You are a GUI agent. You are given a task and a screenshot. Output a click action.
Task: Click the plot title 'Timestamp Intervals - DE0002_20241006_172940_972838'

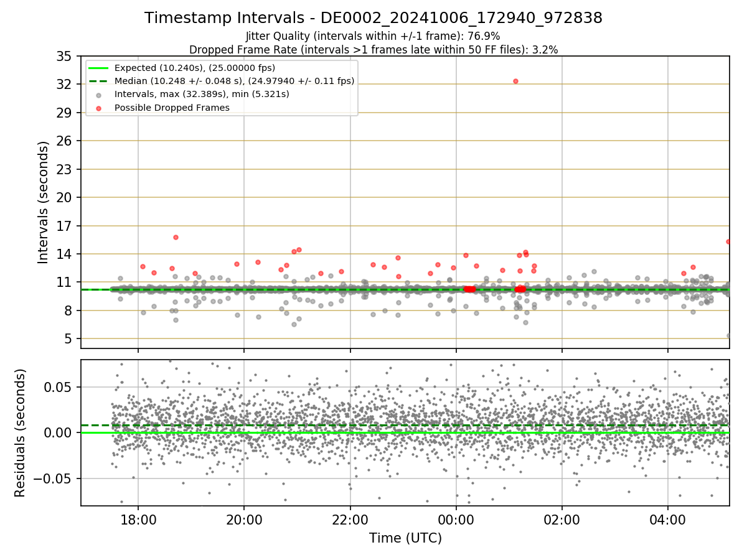pyautogui.click(x=374, y=18)
